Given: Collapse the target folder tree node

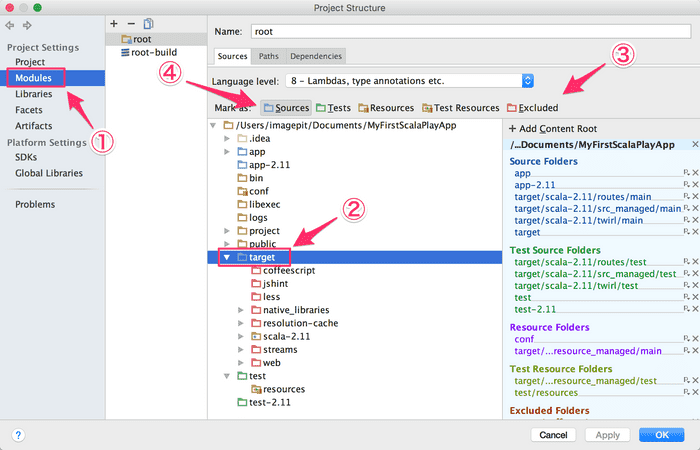Looking at the screenshot, I should click(227, 258).
